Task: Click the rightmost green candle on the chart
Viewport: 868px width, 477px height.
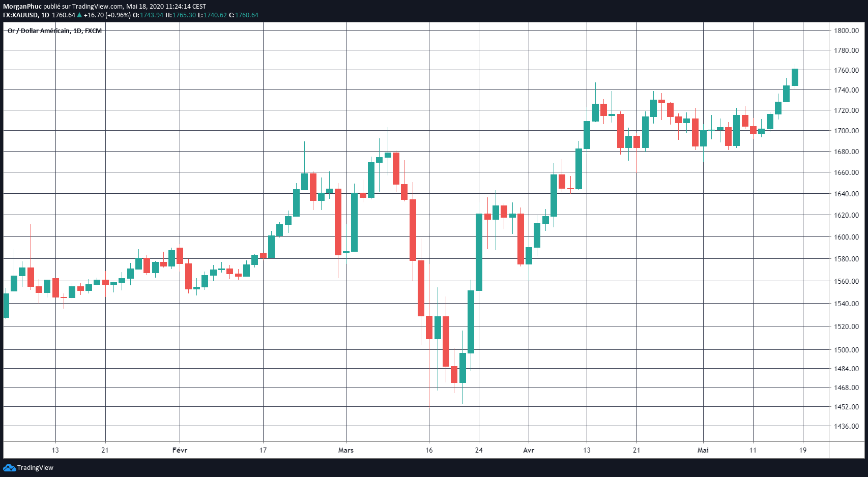Action: 795,77
